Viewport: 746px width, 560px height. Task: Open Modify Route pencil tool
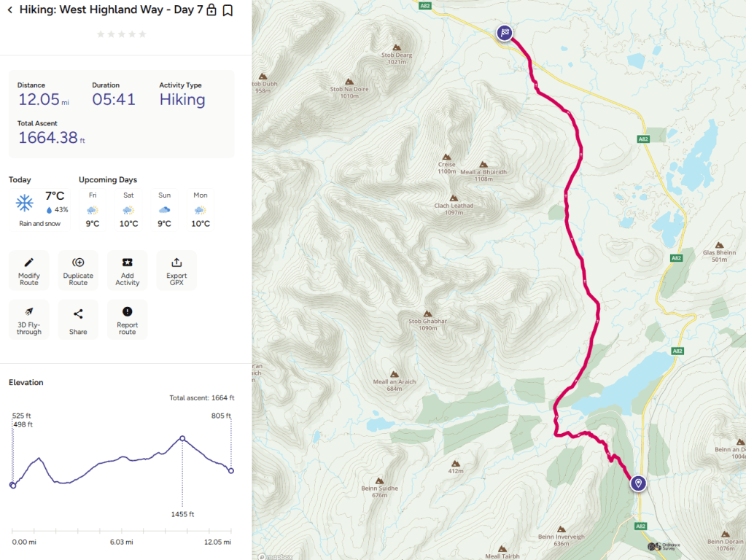pyautogui.click(x=29, y=270)
